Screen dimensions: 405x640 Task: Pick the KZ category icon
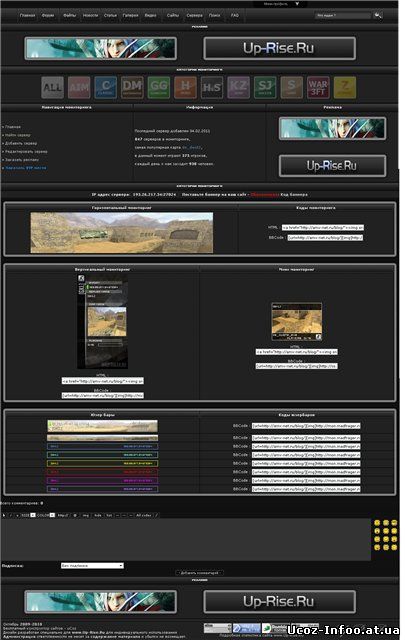click(x=238, y=87)
